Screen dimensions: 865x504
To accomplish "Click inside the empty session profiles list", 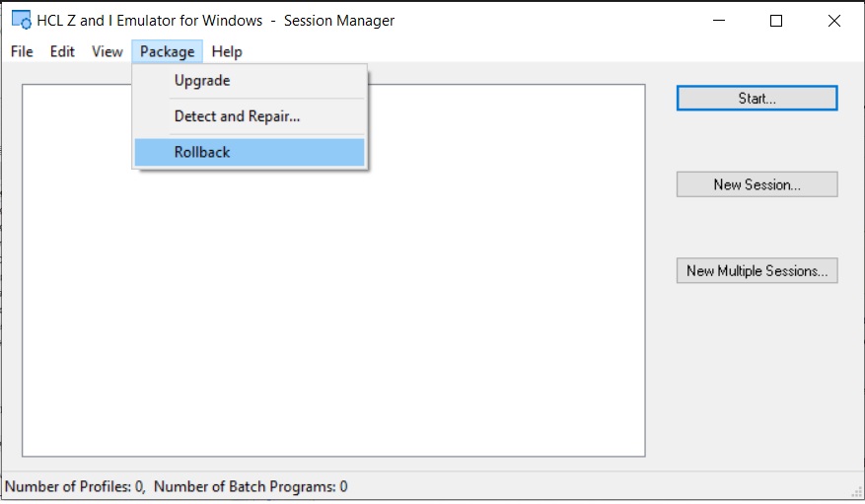I will [333, 316].
